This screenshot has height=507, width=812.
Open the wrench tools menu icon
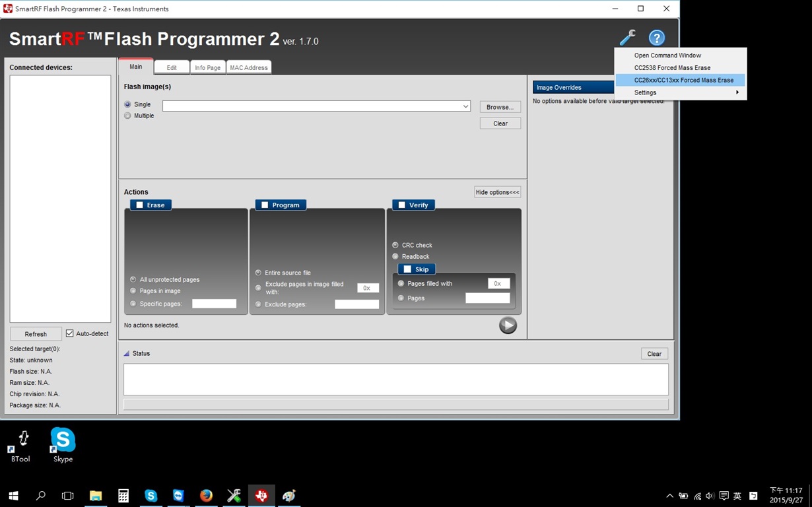(x=627, y=38)
